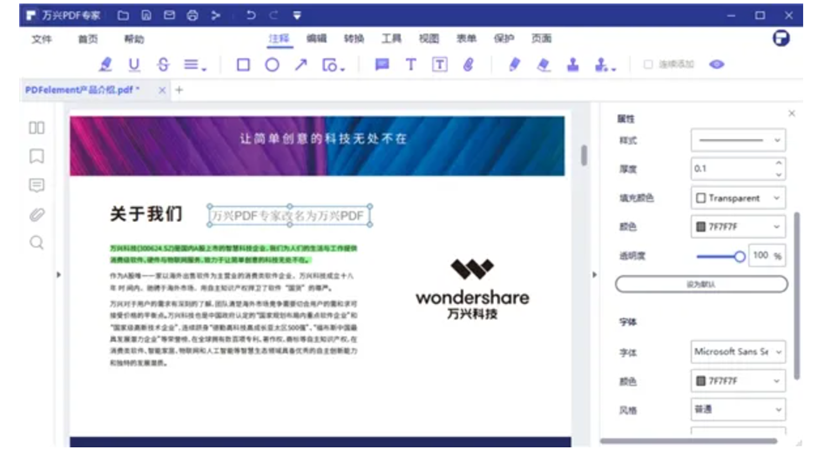Select the Rectangle shape tool
Viewport: 831px width, 463px height.
(243, 65)
